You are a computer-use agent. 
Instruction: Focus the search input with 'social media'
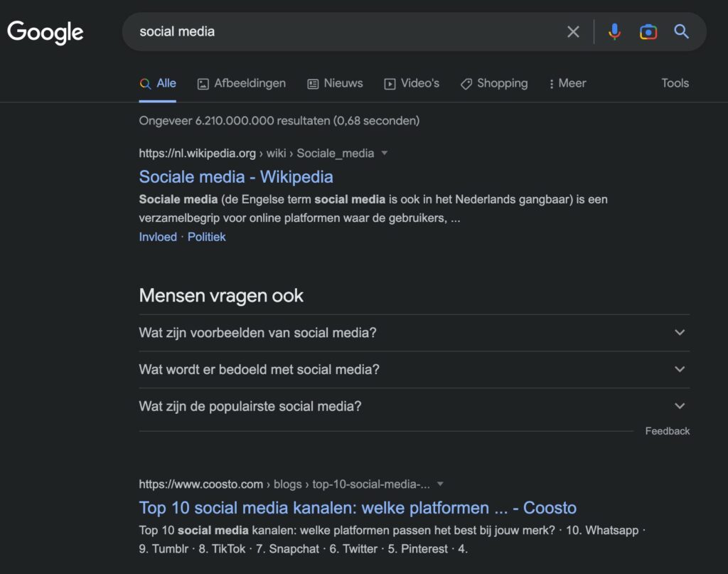pyautogui.click(x=343, y=31)
